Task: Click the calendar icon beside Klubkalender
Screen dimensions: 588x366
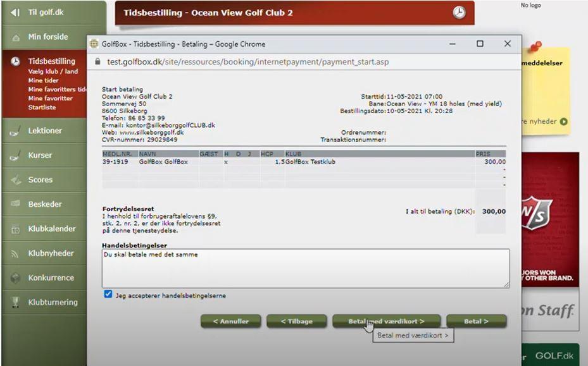Action: tap(15, 229)
